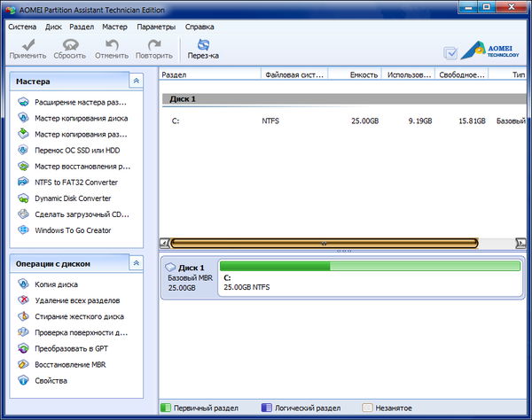Click the Перез-ка (Reload) toolbar icon
The image size is (532, 420).
click(x=203, y=48)
